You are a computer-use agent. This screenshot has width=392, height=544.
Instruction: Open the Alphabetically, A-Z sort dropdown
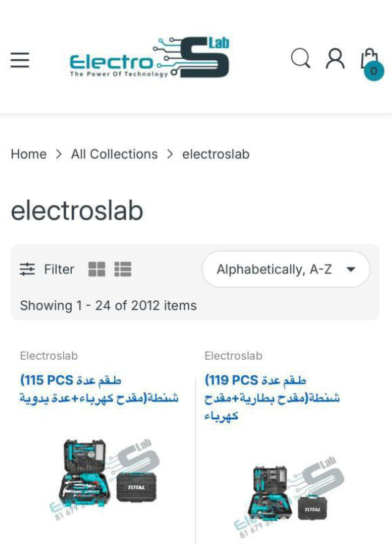(274, 269)
